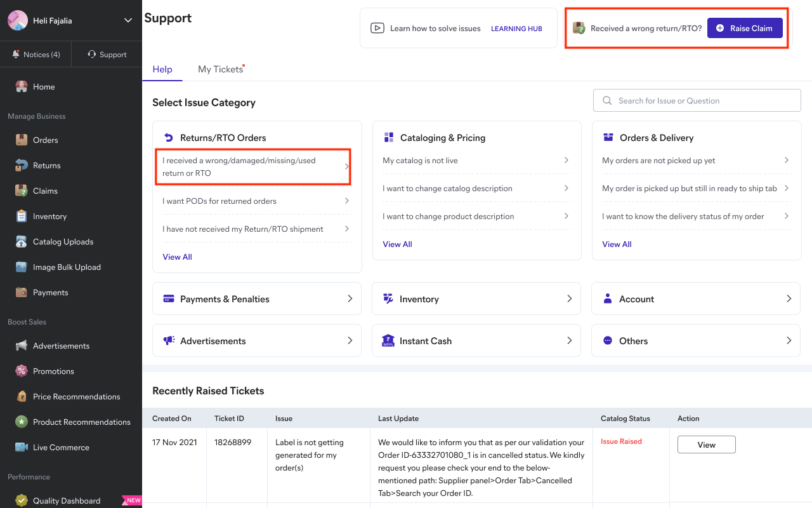Screen dimensions: 812x508
Task: Select the Inventory clipboard icon in the sidebar
Action: click(x=22, y=216)
